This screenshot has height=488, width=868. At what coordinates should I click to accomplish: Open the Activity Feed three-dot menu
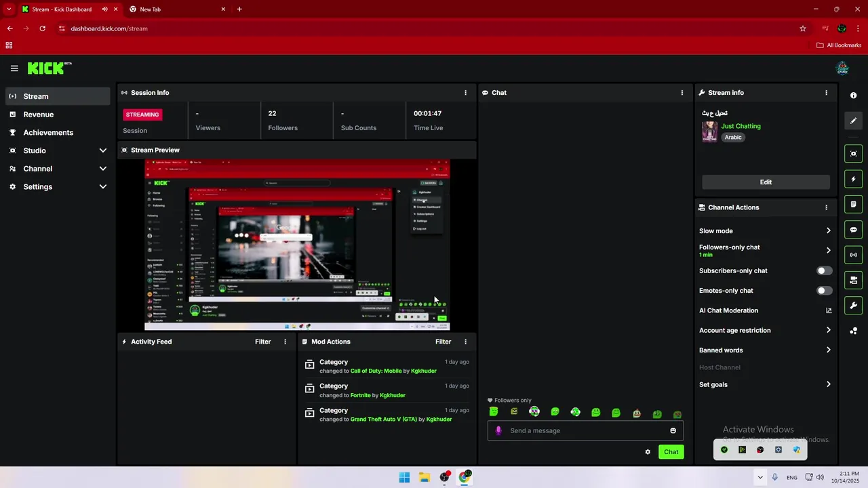coord(285,342)
